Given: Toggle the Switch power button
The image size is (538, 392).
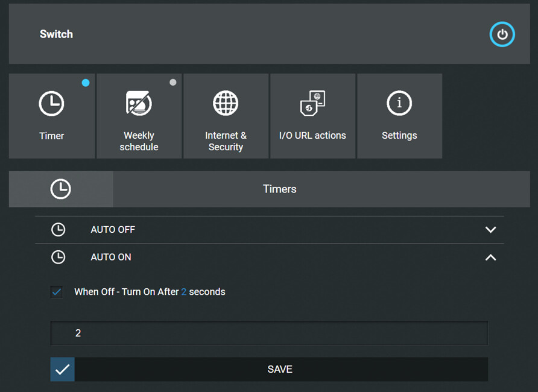Looking at the screenshot, I should (x=502, y=34).
